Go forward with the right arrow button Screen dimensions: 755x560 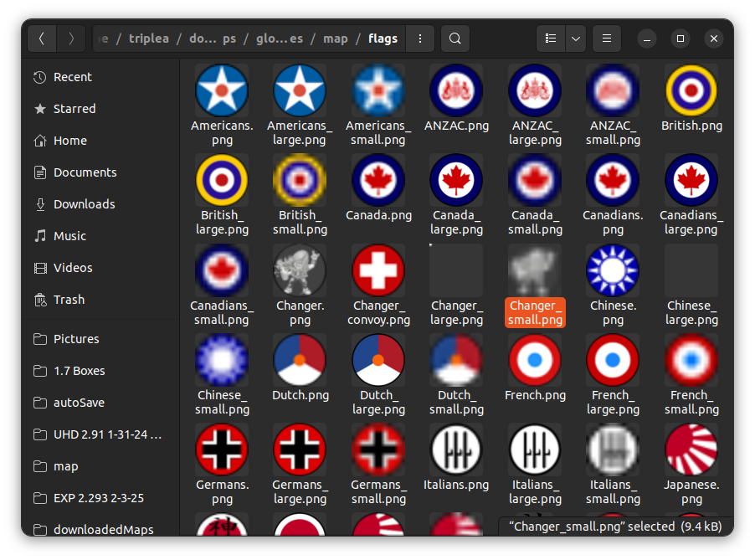[x=71, y=39]
